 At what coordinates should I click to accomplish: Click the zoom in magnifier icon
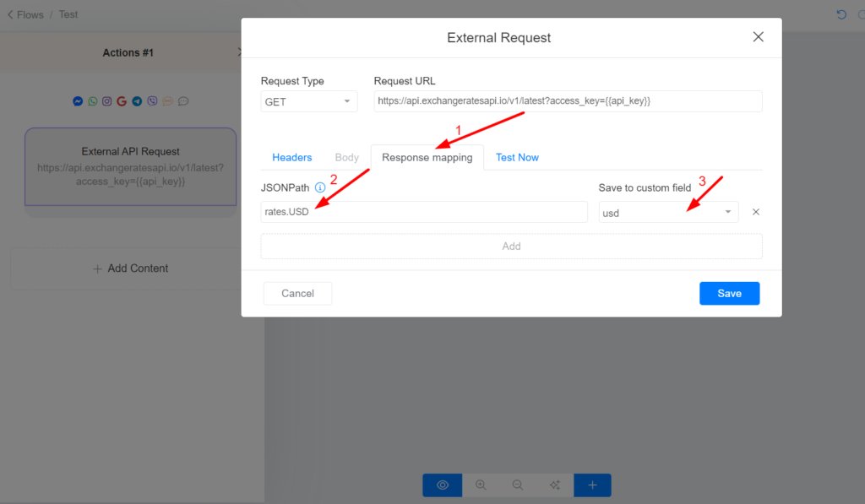pyautogui.click(x=481, y=485)
